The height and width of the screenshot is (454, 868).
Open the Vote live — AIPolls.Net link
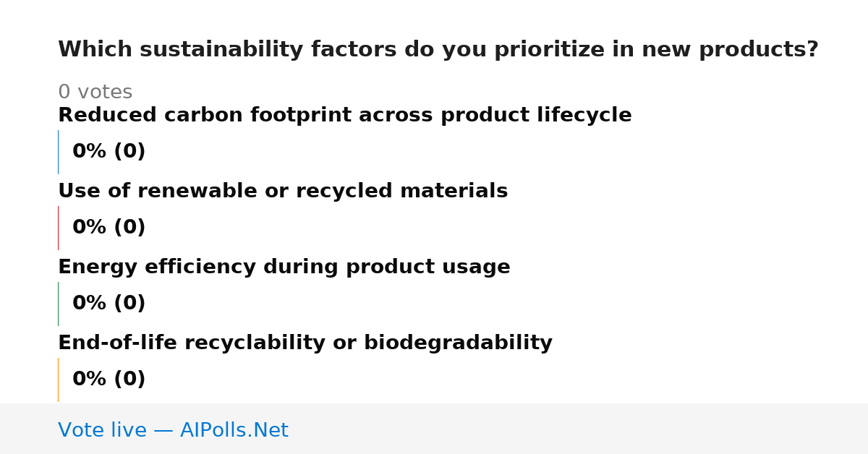click(x=173, y=430)
